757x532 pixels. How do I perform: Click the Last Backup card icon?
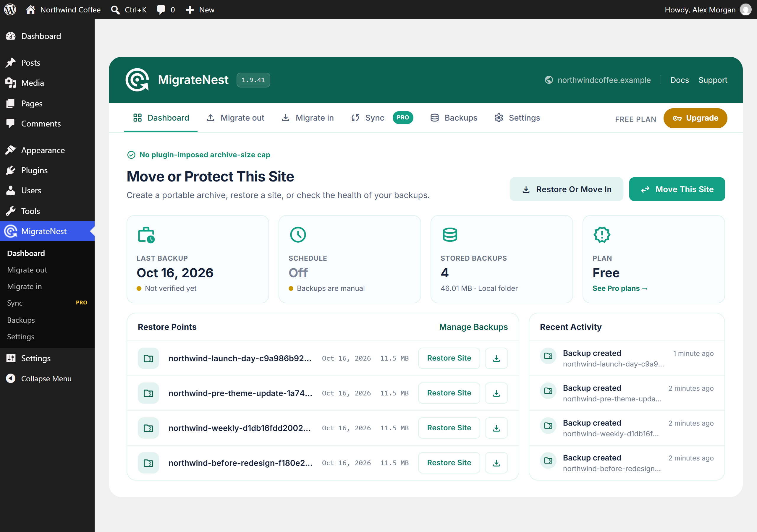tap(146, 235)
